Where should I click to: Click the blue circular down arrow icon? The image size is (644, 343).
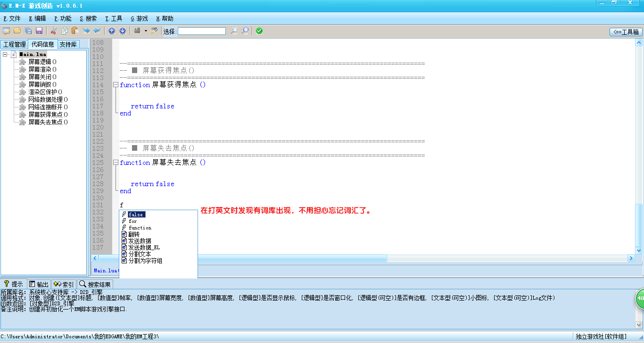pyautogui.click(x=123, y=31)
